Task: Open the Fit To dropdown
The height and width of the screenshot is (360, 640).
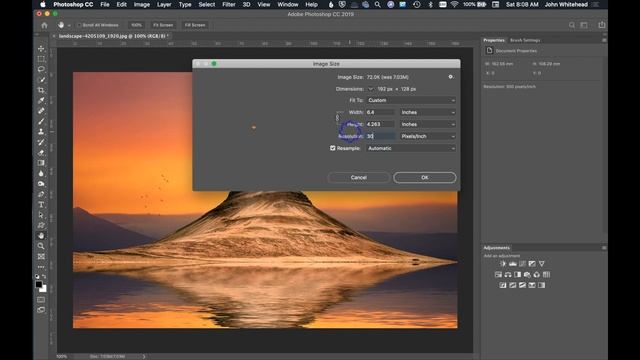Action: (411, 100)
